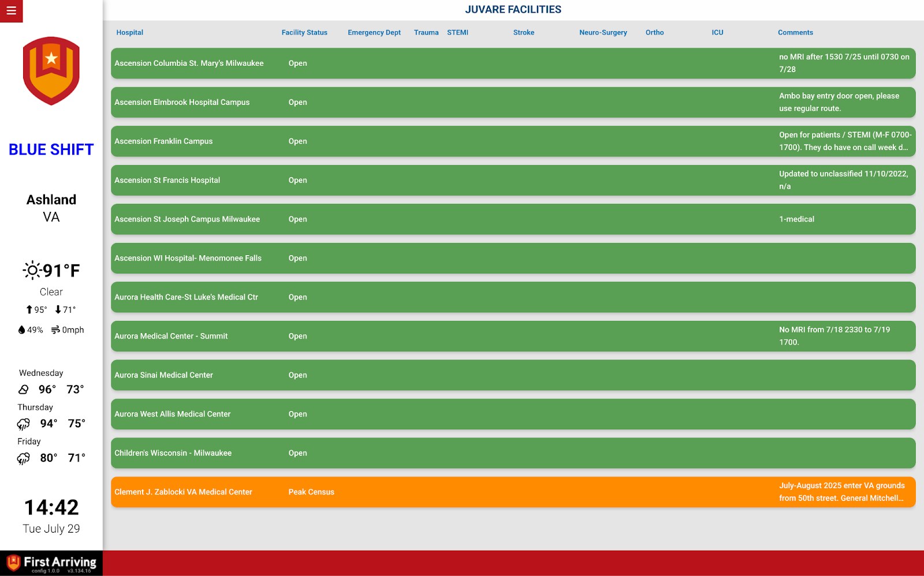Click the No MRI from 7/18 comment
Viewport: 924px width, 576px height.
click(x=834, y=336)
